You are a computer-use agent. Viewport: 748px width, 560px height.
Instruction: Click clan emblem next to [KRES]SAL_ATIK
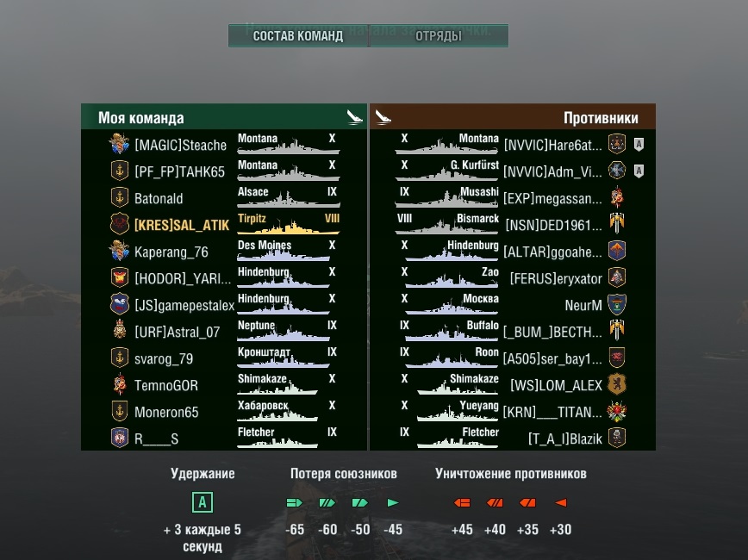coord(119,224)
